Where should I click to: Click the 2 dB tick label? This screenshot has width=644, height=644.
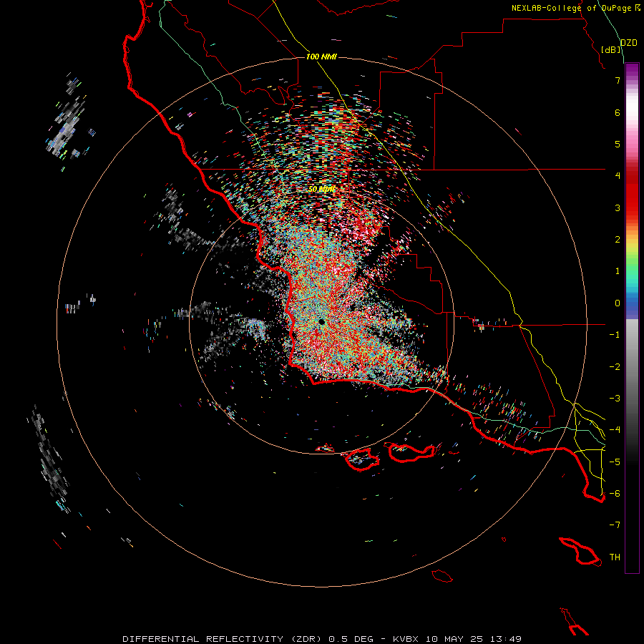[x=618, y=240]
